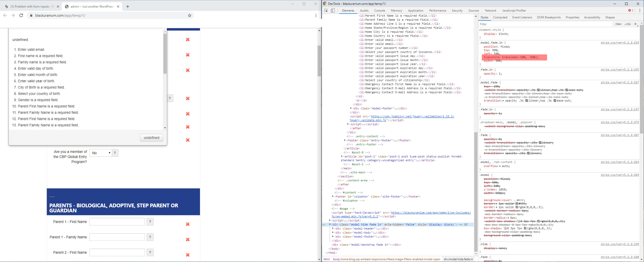Expand the modal-header div node
This screenshot has height=262, width=644.
333,228
